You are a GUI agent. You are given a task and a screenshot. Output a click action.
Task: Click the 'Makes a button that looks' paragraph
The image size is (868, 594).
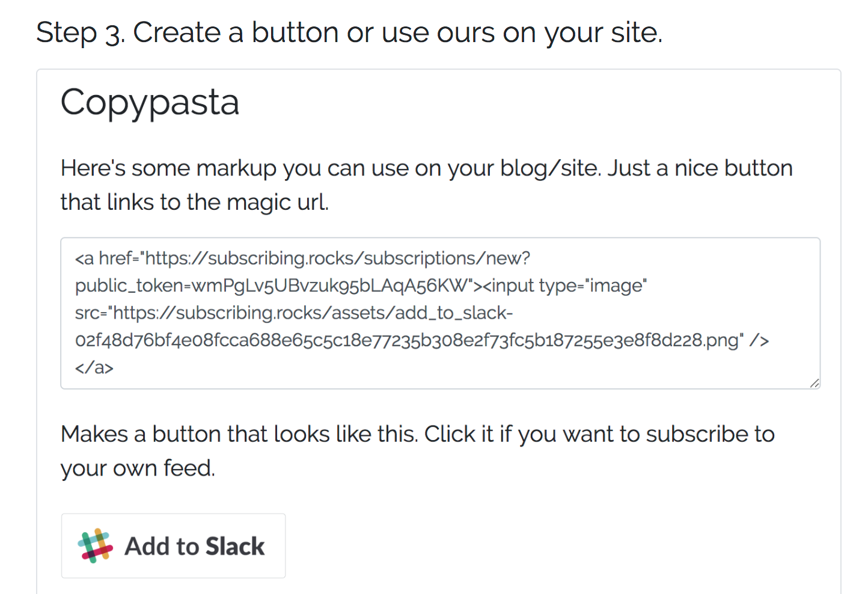pyautogui.click(x=418, y=451)
